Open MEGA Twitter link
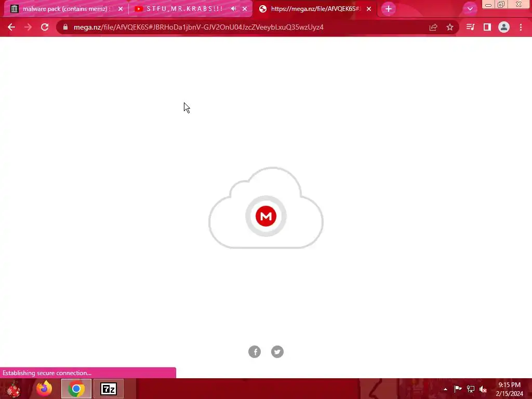 tap(277, 352)
